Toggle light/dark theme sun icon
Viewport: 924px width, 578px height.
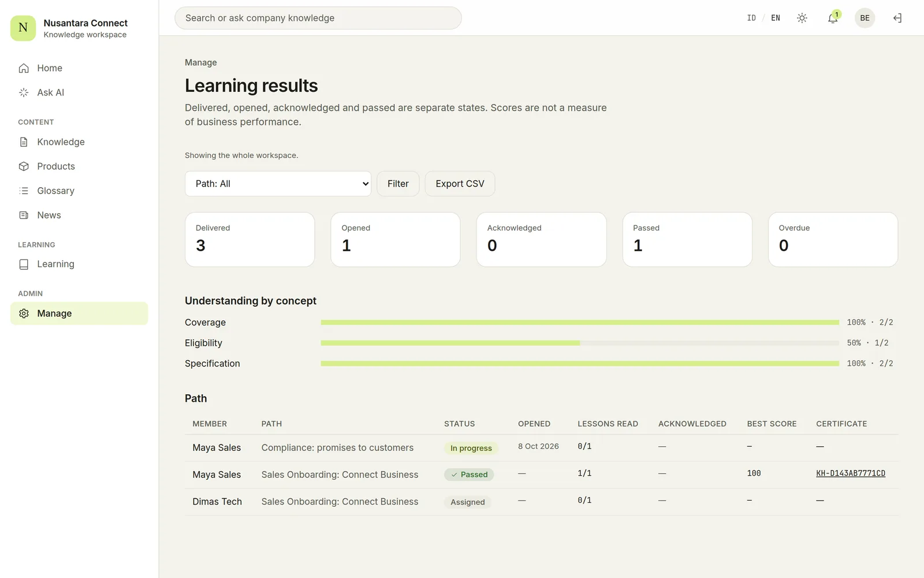point(802,18)
